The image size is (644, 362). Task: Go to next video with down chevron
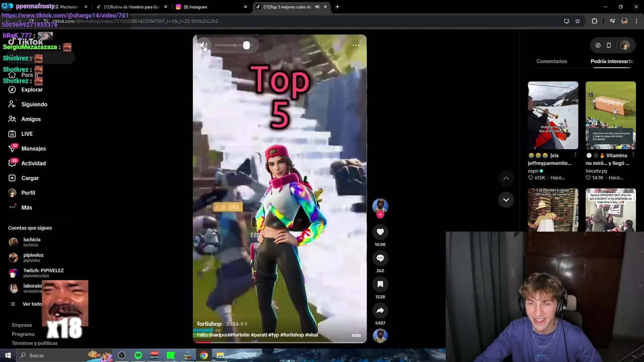point(506,200)
